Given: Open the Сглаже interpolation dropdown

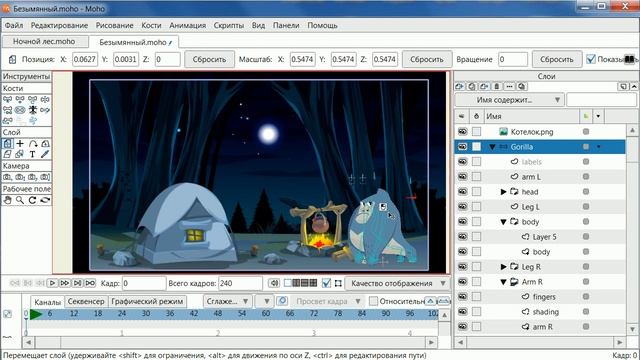Looking at the screenshot, I should 227,301.
